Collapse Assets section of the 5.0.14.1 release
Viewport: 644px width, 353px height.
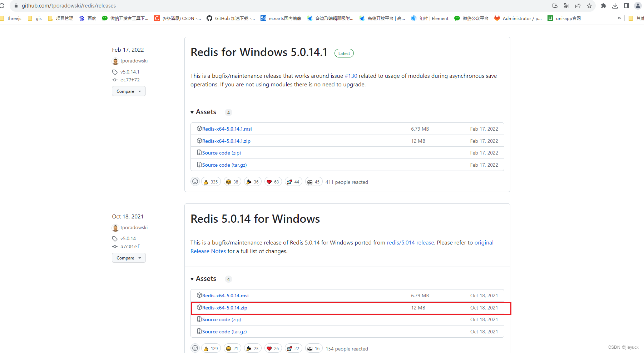pyautogui.click(x=203, y=112)
